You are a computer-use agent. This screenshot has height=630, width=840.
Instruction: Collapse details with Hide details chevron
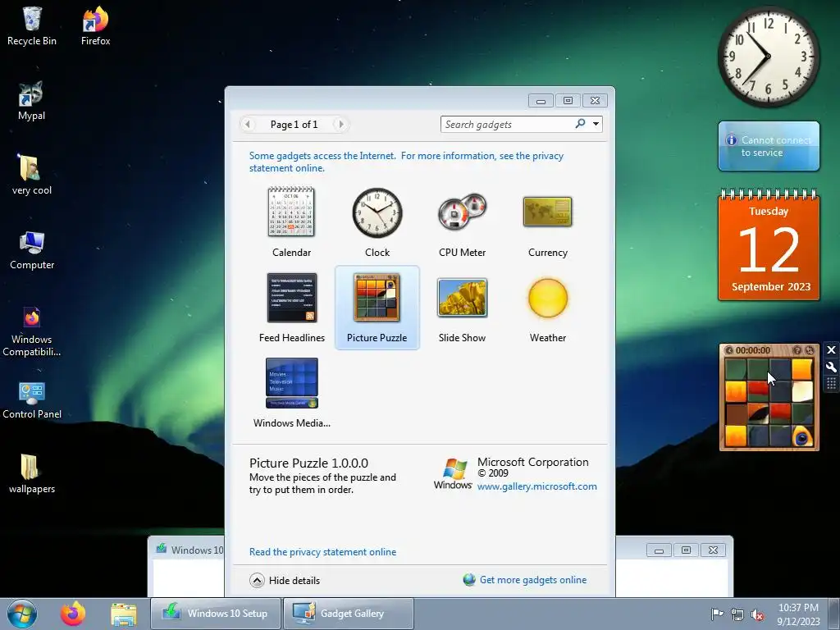[x=257, y=580]
